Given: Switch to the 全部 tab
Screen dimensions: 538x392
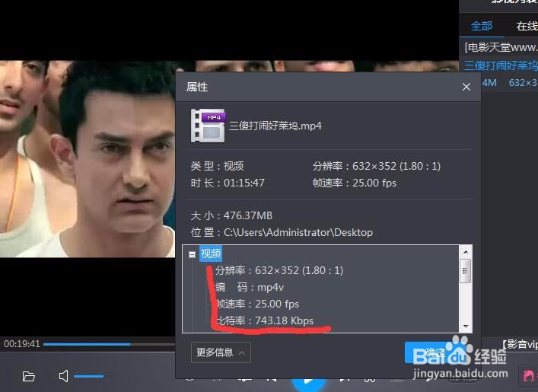Looking at the screenshot, I should (482, 26).
